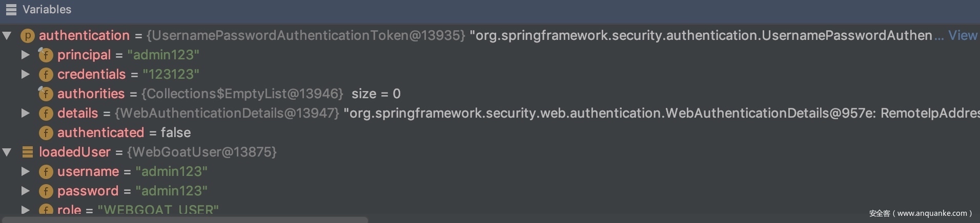Image resolution: width=980 pixels, height=223 pixels.
Task: Click the field icon next to password
Action: pos(46,191)
